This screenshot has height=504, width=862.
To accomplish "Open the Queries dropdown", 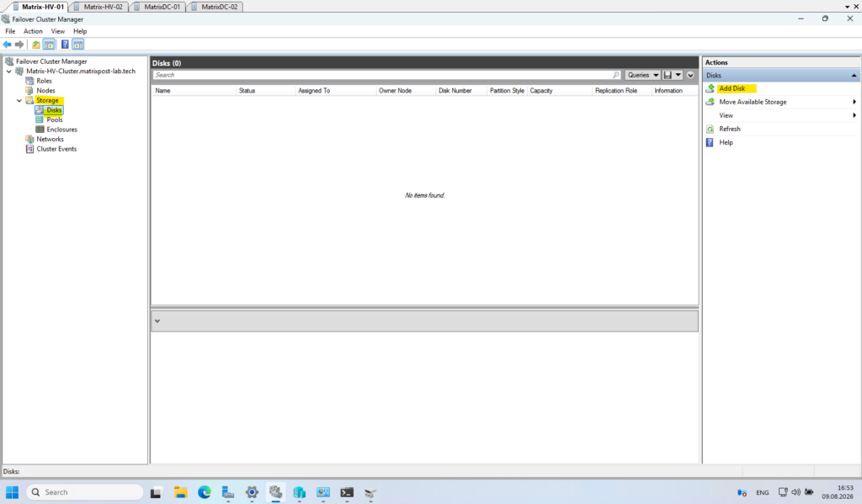I will pyautogui.click(x=642, y=75).
